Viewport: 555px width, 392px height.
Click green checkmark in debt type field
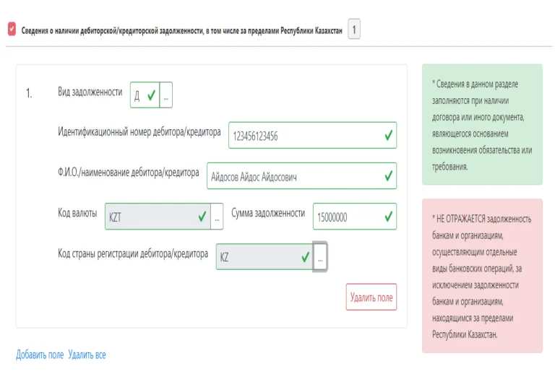[152, 95]
